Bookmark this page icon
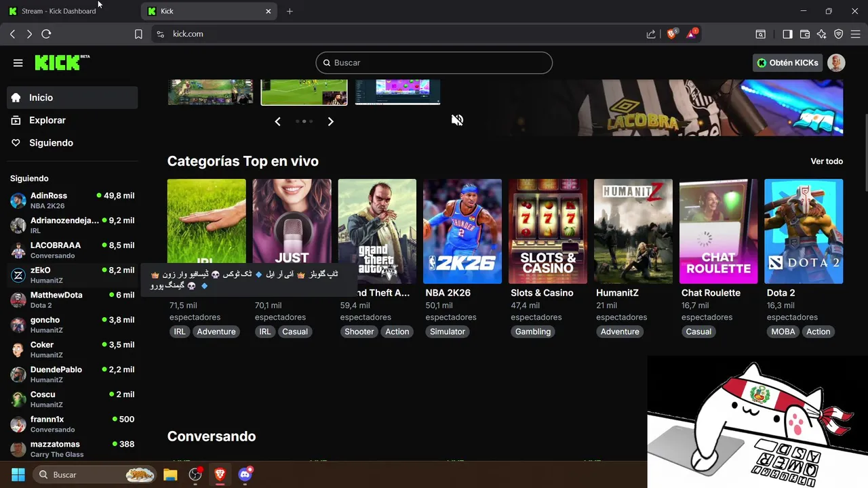This screenshot has width=868, height=488. pyautogui.click(x=138, y=34)
